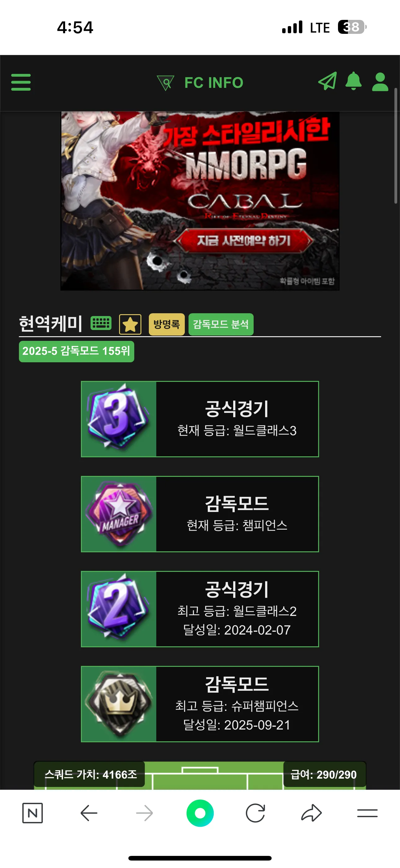400x868 pixels.
Task: Open 감독모드 슈퍼챔피언스 best rank card
Action: (x=200, y=704)
